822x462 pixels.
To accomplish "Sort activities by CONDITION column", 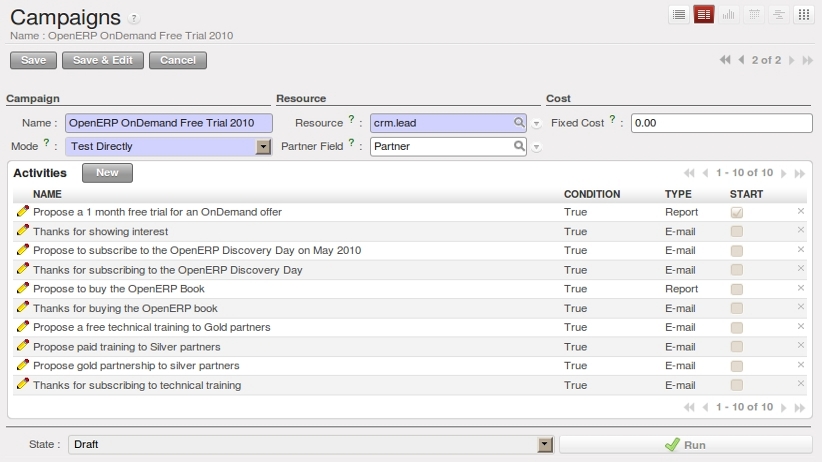I will [x=592, y=194].
